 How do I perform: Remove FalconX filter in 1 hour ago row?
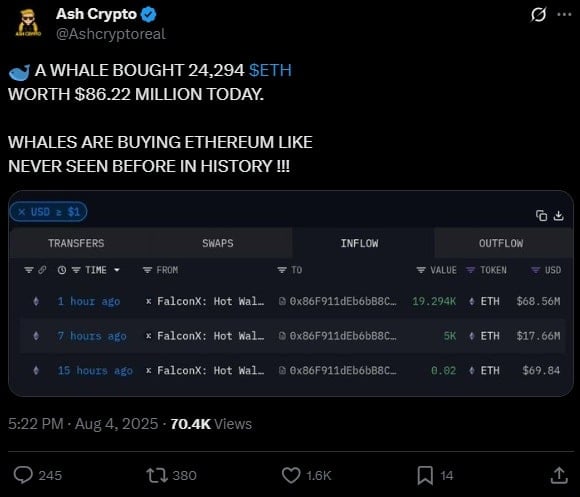[148, 301]
